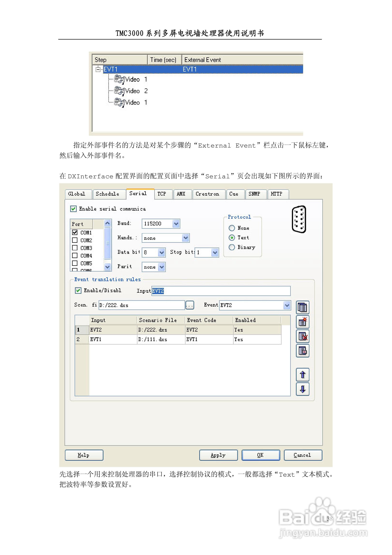Switch to the TCP tab

point(162,194)
